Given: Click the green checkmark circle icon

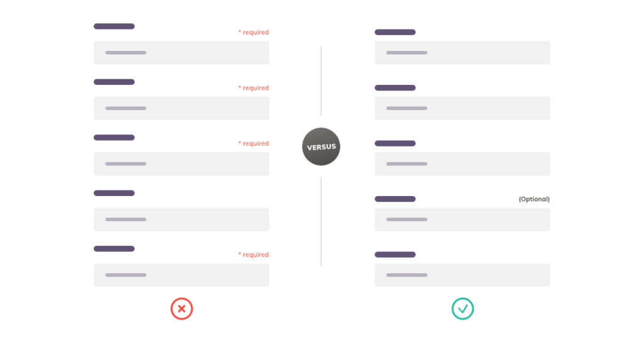Looking at the screenshot, I should pyautogui.click(x=462, y=309).
